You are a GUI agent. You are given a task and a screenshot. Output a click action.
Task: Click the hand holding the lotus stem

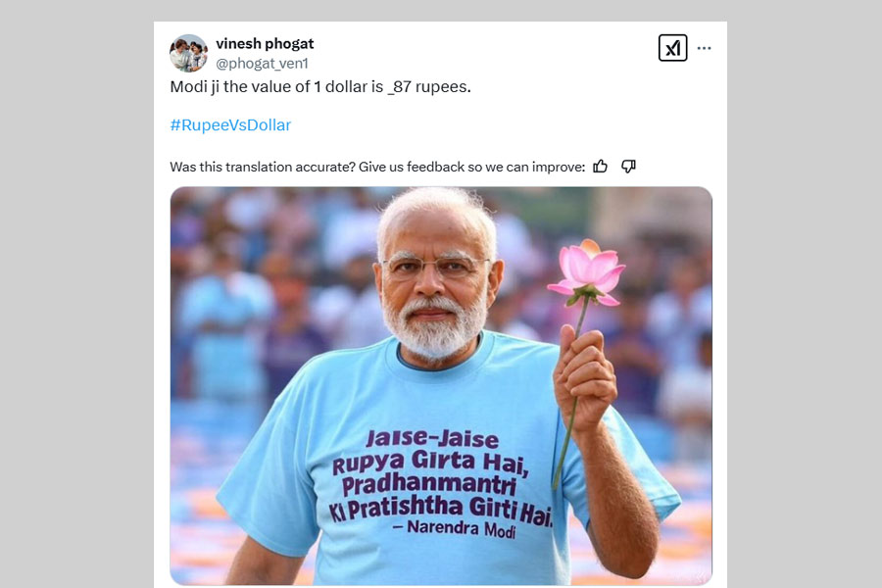585,372
